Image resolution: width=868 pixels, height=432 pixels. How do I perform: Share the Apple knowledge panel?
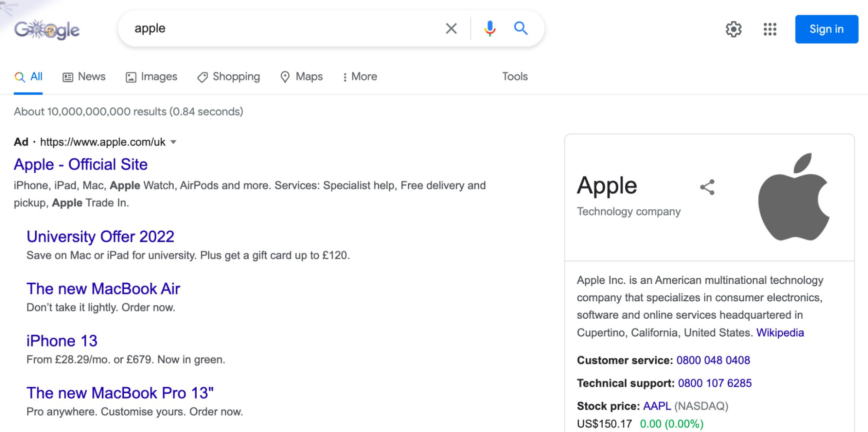(x=708, y=188)
